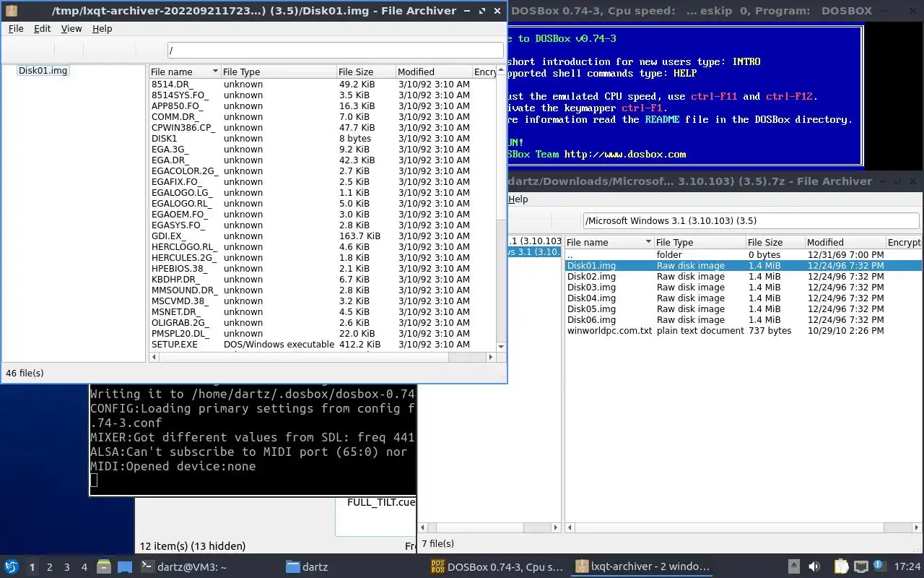The image size is (924, 578).
Task: Open the update notification tray icon
Action: 879,566
